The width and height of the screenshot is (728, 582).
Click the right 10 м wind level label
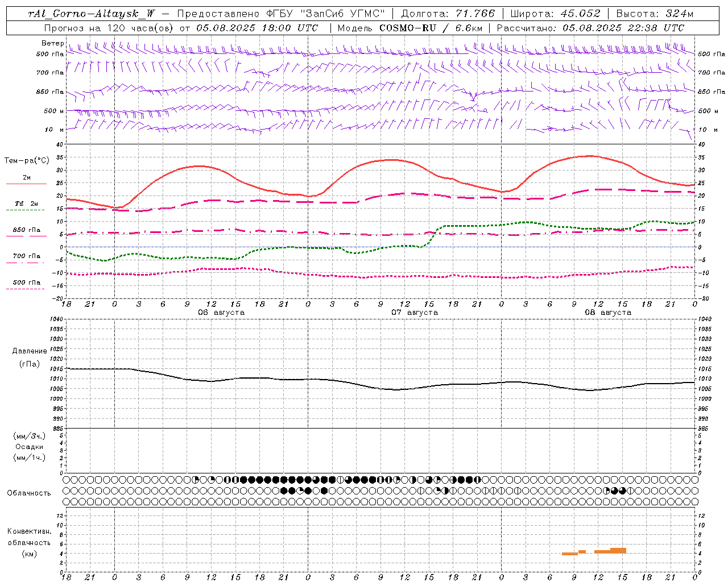point(708,130)
